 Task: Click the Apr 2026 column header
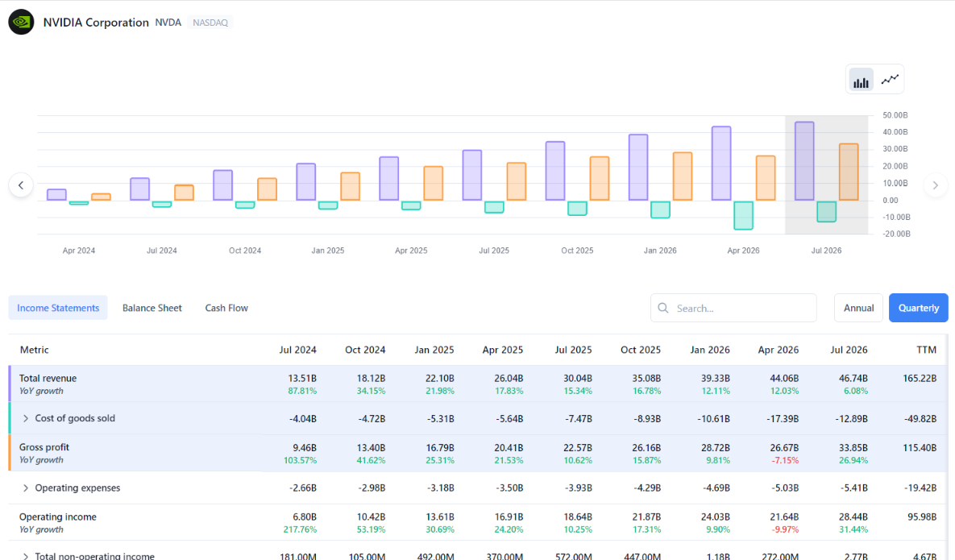point(779,350)
